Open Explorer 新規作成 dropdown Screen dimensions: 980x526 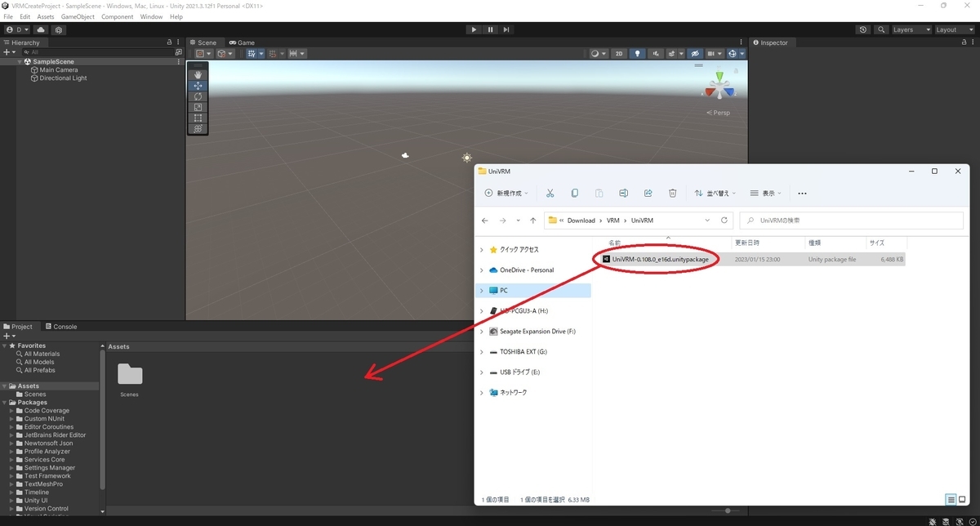(506, 194)
